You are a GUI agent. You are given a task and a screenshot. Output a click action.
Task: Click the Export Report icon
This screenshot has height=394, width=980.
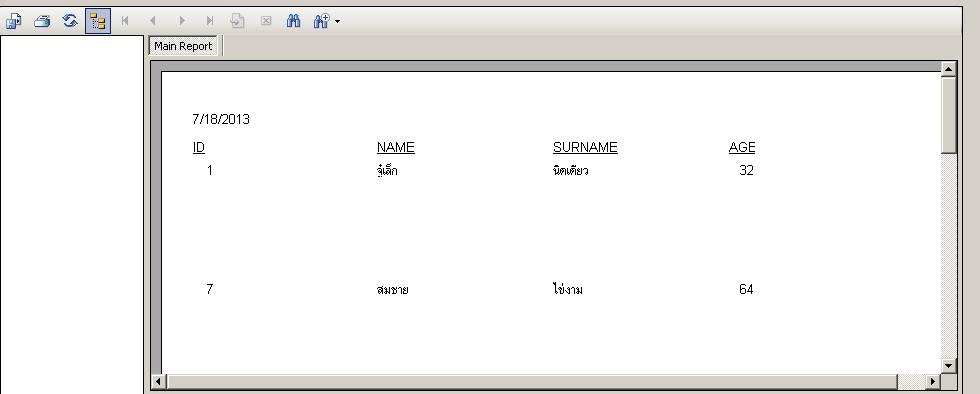(13, 21)
